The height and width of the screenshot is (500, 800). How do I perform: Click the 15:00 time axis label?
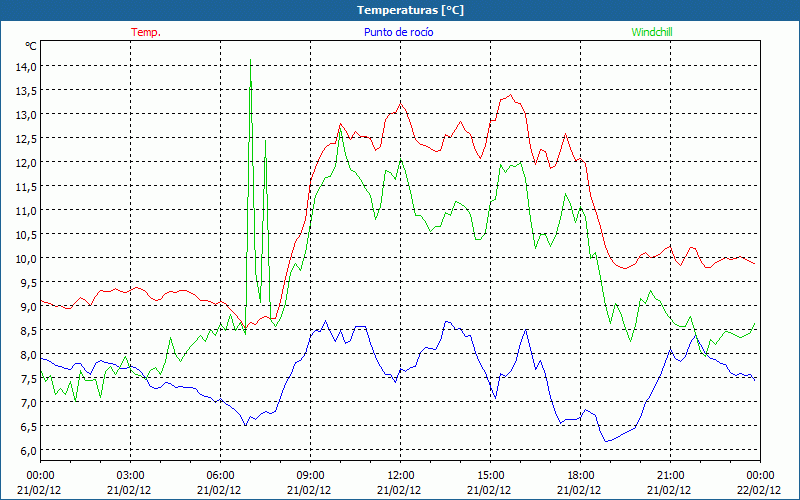click(x=490, y=476)
